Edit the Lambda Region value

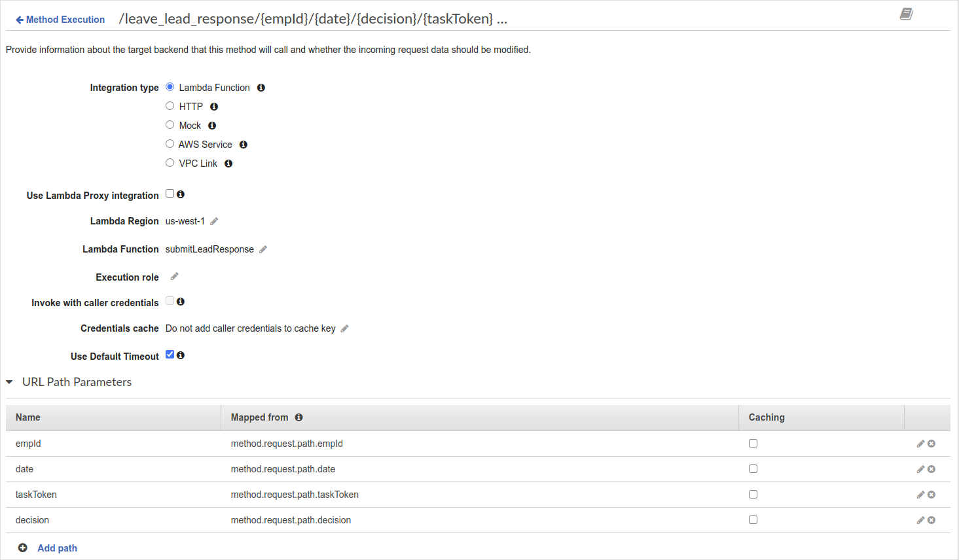(213, 221)
